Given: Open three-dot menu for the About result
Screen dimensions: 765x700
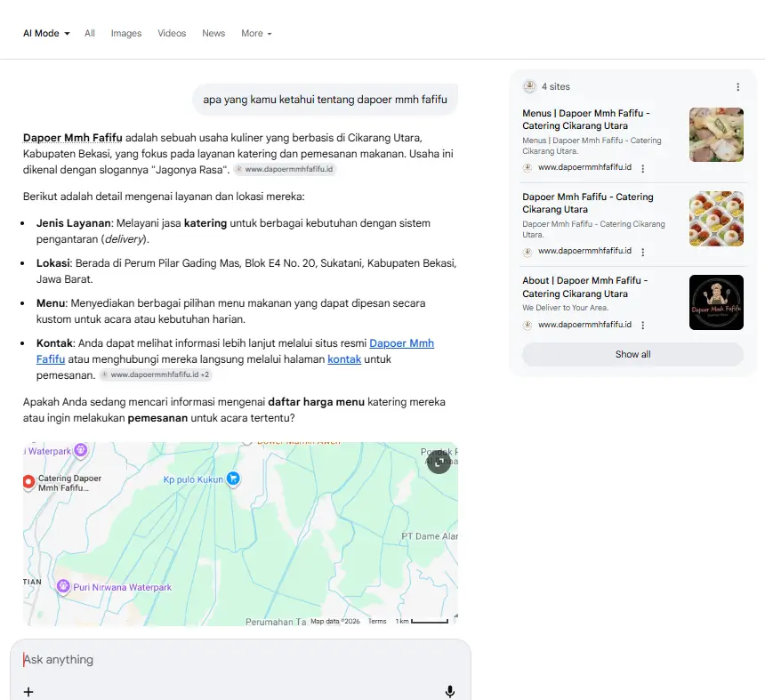Looking at the screenshot, I should point(642,326).
